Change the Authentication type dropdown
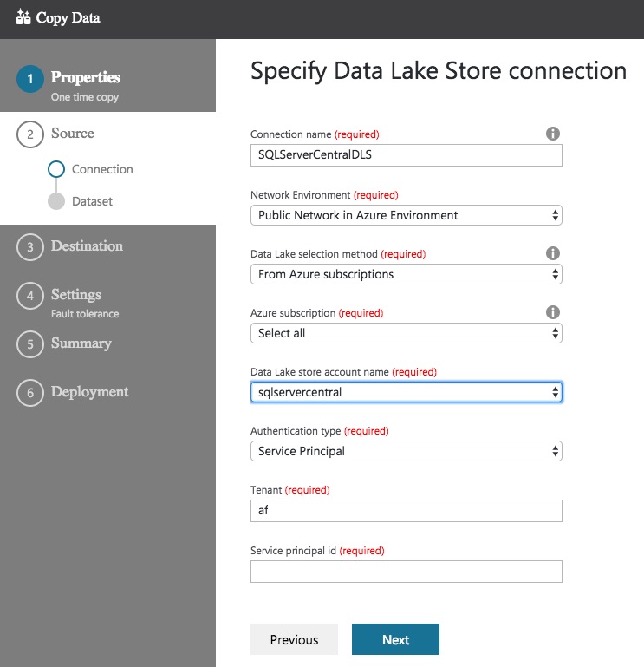Screen dimensions: 644x667 pos(406,451)
